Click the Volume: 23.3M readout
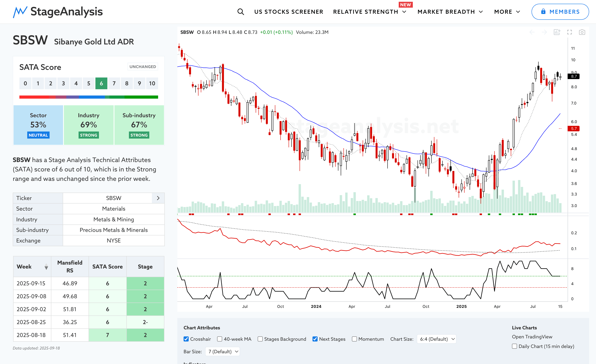 tap(312, 32)
